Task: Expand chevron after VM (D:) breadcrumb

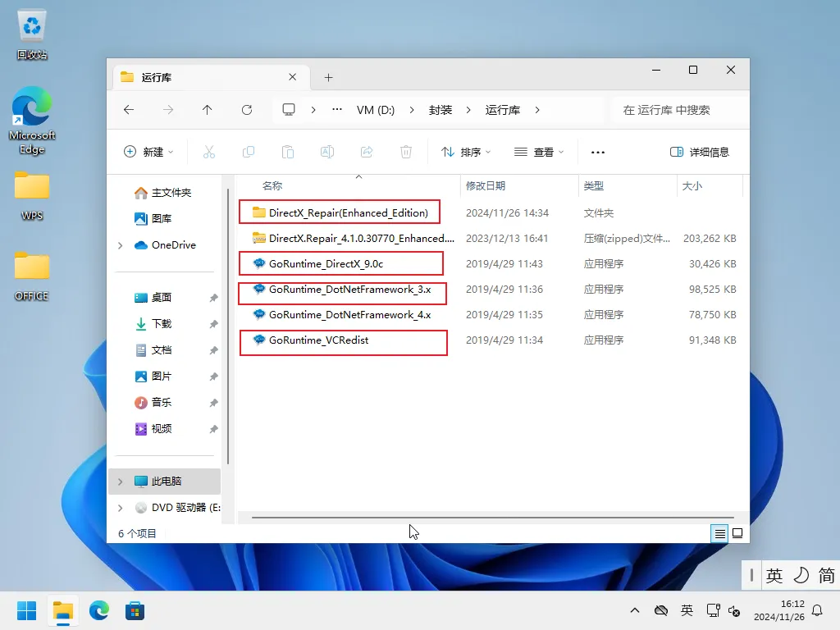Action: (412, 110)
